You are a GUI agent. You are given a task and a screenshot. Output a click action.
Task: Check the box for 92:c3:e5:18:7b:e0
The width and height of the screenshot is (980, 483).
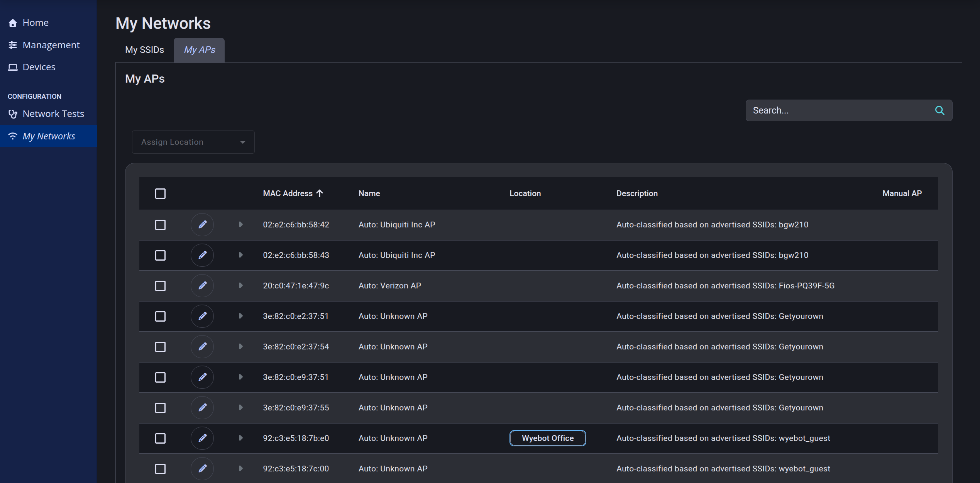160,438
